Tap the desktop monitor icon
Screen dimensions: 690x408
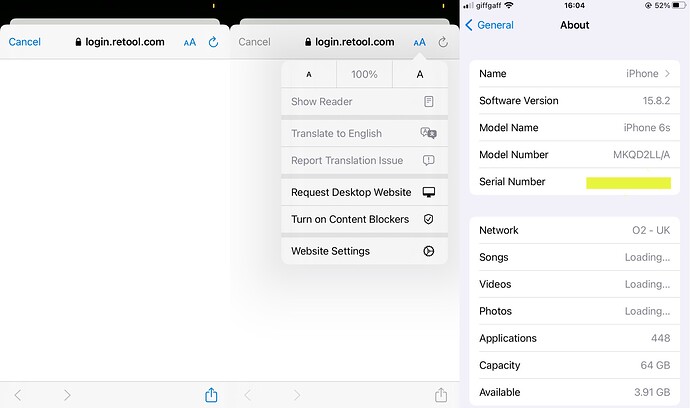point(429,192)
